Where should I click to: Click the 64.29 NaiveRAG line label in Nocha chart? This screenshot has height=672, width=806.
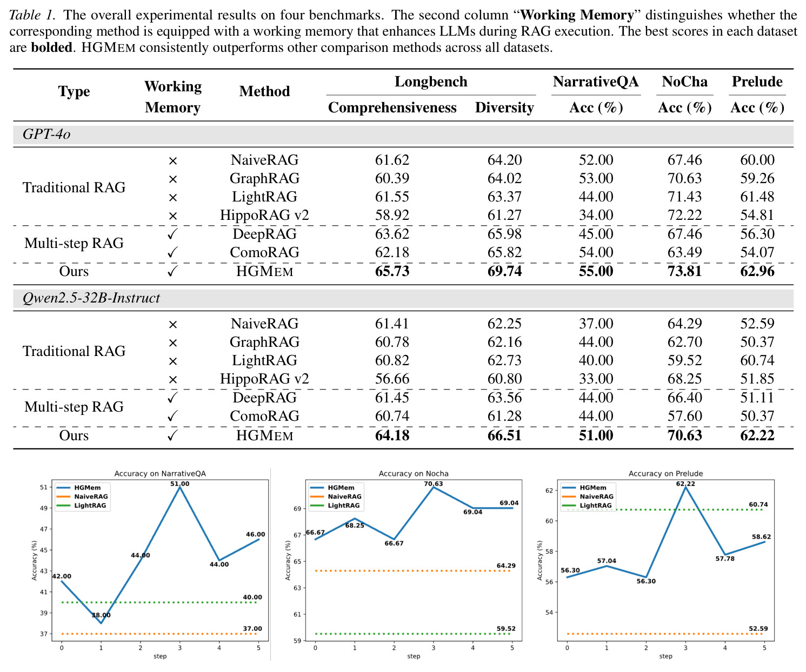pyautogui.click(x=507, y=566)
